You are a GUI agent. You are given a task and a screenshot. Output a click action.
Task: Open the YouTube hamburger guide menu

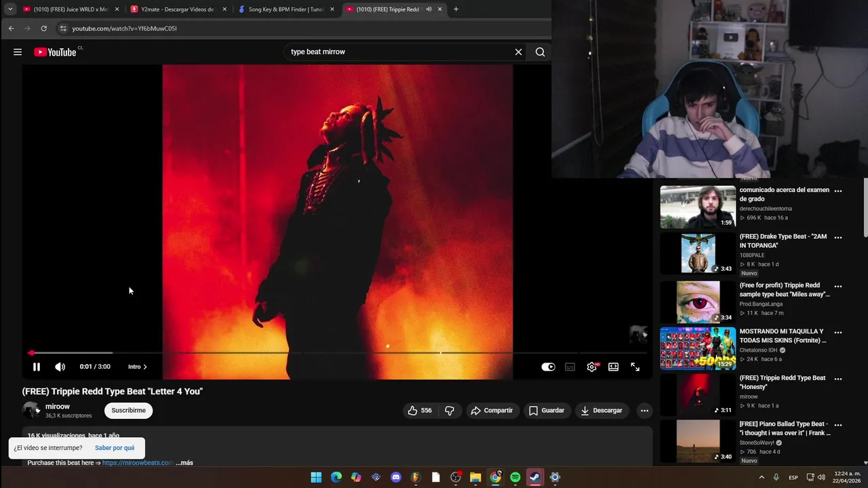18,52
